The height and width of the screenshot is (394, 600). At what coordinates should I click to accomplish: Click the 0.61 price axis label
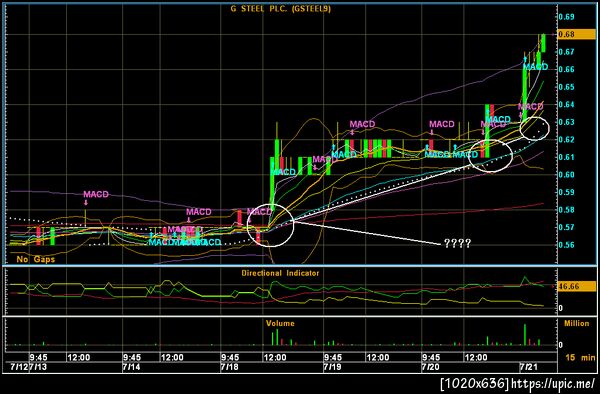pos(566,157)
